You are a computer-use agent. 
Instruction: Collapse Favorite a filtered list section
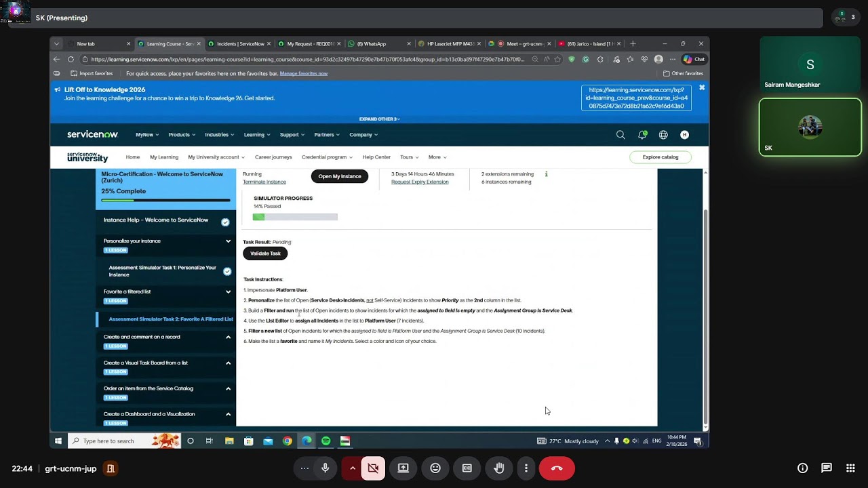pyautogui.click(x=228, y=291)
